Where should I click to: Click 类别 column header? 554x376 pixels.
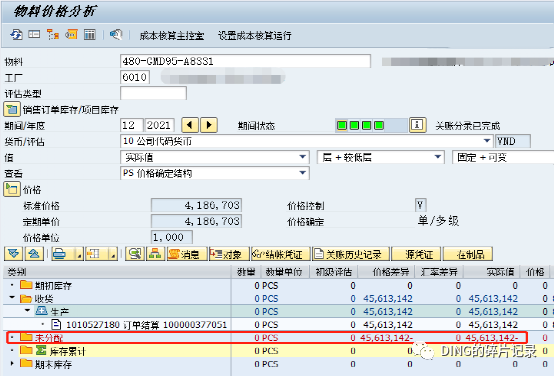tap(117, 272)
